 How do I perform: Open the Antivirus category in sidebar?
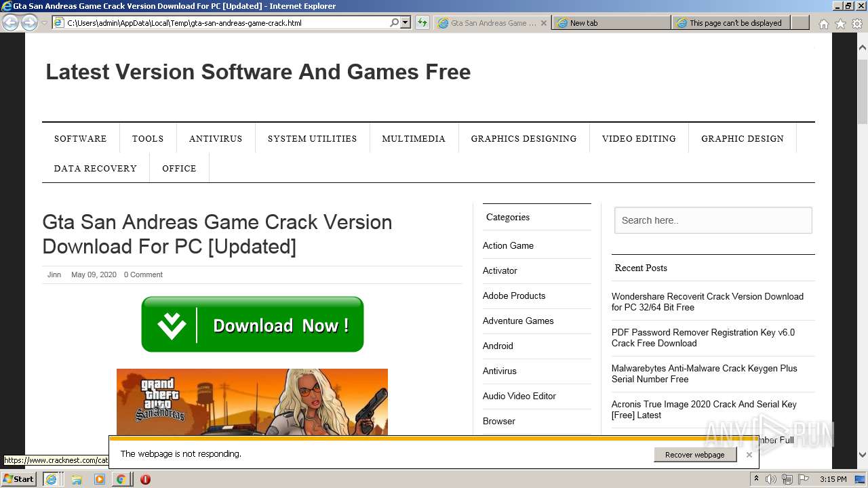click(x=500, y=371)
